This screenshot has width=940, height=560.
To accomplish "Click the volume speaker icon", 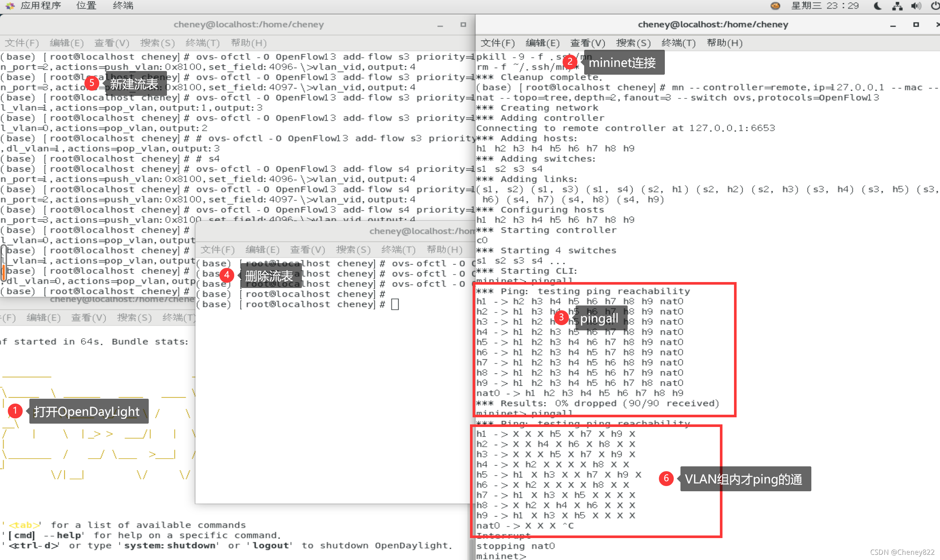I will point(916,6).
